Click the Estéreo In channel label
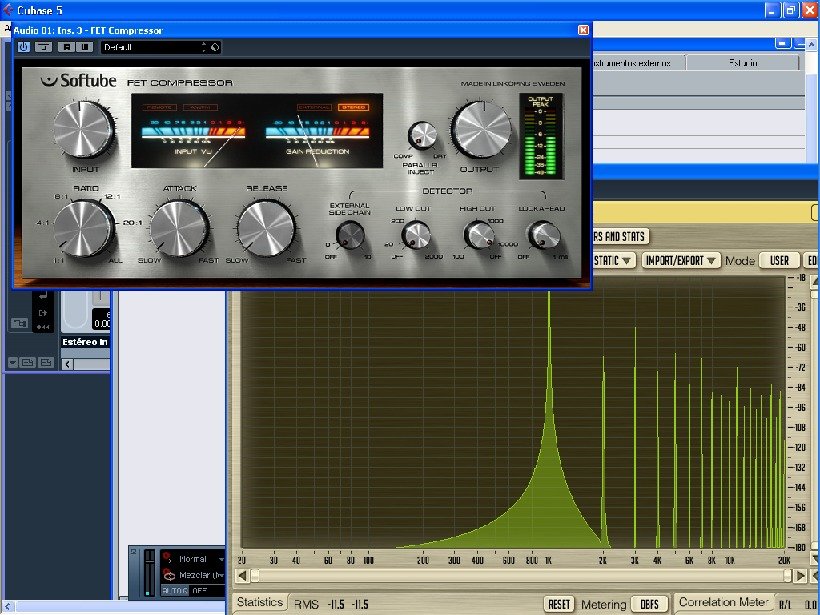This screenshot has width=820, height=615. pos(85,342)
